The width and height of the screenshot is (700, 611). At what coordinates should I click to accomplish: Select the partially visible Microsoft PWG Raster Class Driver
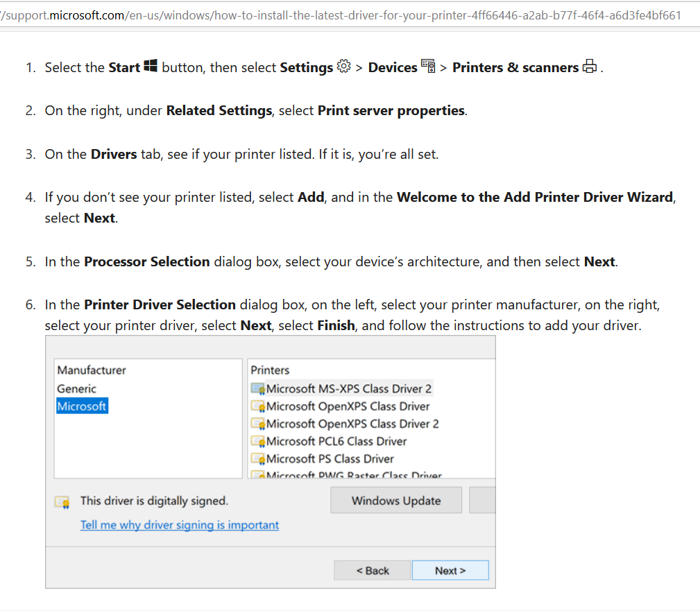(354, 475)
